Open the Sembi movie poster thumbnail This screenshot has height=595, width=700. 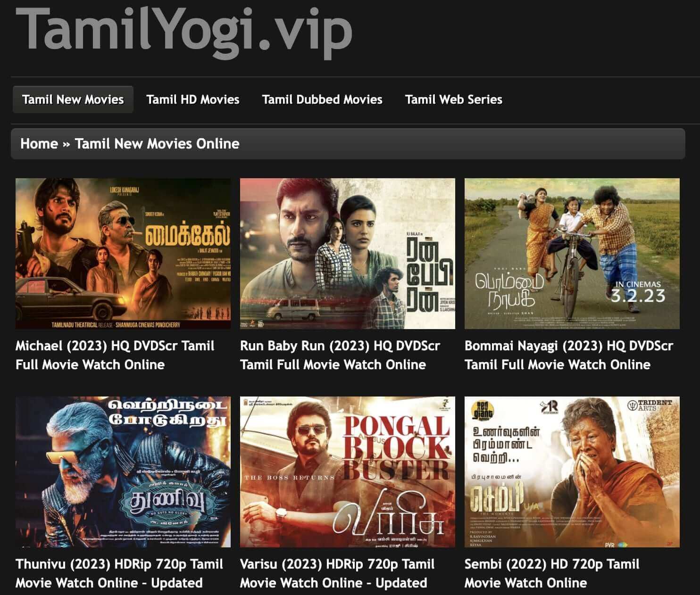(x=572, y=471)
